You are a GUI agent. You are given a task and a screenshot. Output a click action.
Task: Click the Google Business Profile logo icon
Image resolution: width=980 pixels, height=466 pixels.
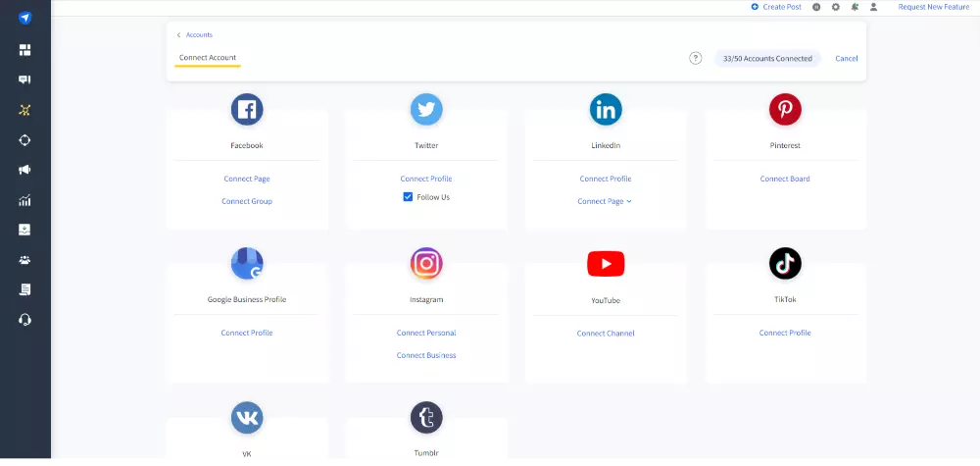[247, 263]
